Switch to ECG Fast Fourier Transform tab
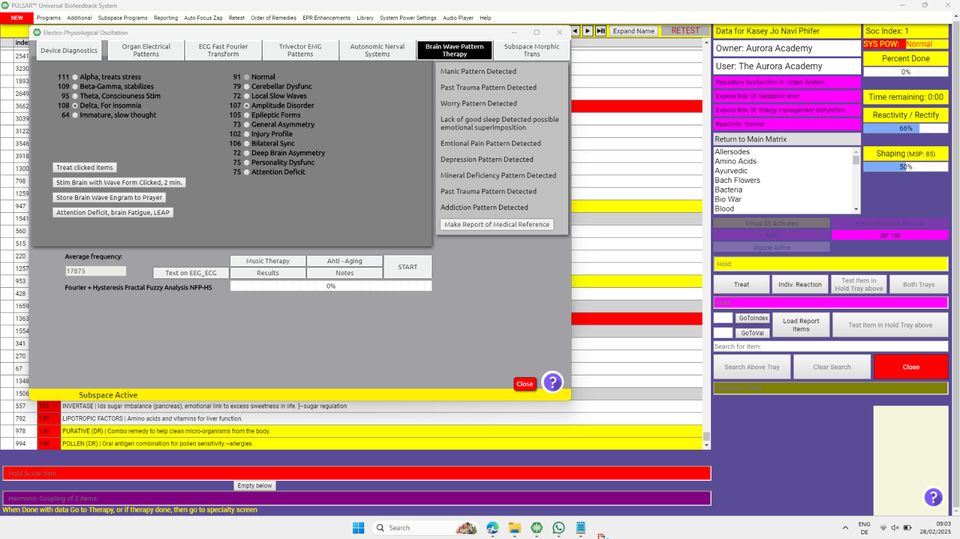 (x=224, y=50)
